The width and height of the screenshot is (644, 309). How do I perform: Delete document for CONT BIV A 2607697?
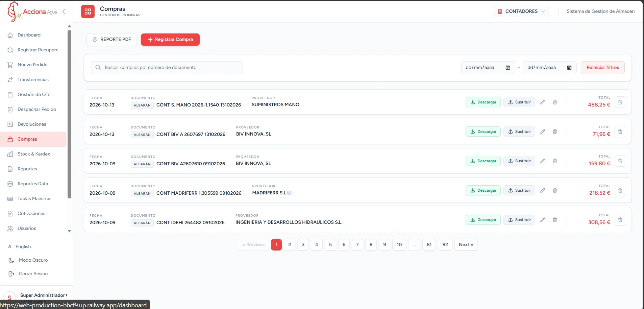[555, 132]
